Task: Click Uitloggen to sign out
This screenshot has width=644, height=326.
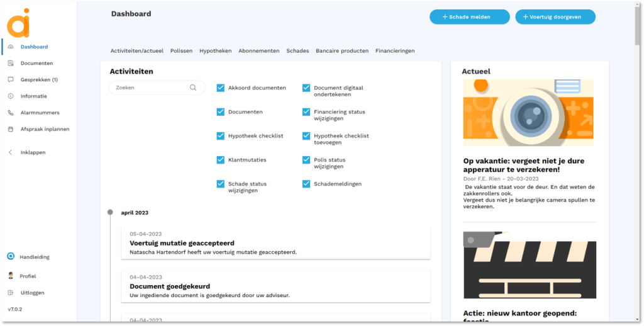Action: [33, 293]
